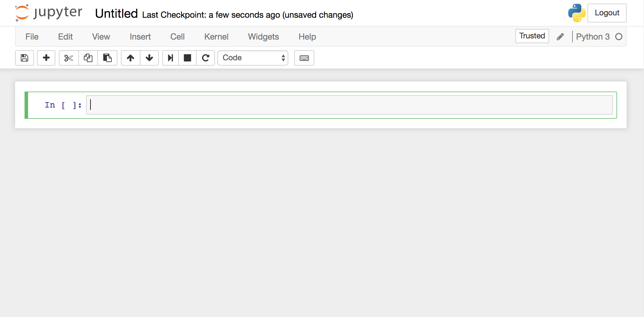This screenshot has width=644, height=317.
Task: Paste cells below icon
Action: [x=107, y=58]
